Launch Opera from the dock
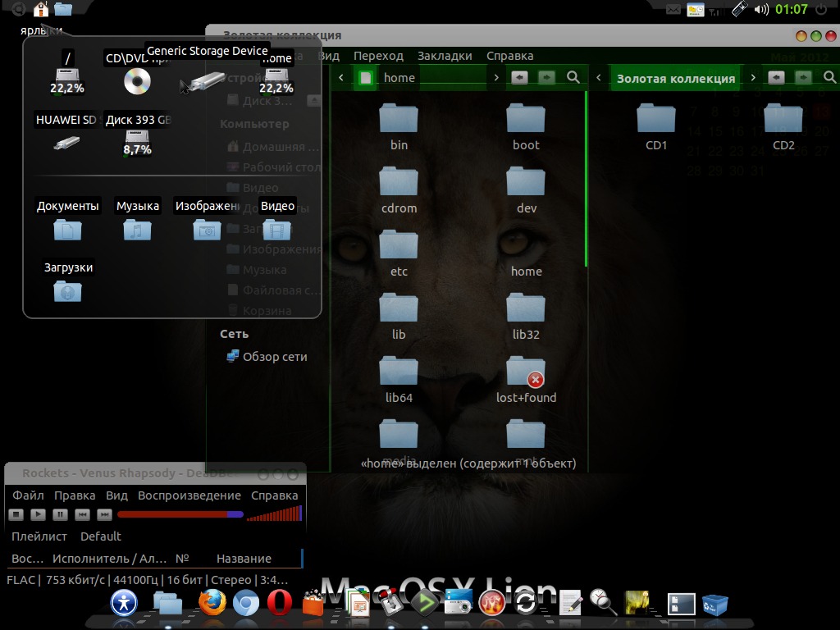The width and height of the screenshot is (840, 630). coord(280,604)
